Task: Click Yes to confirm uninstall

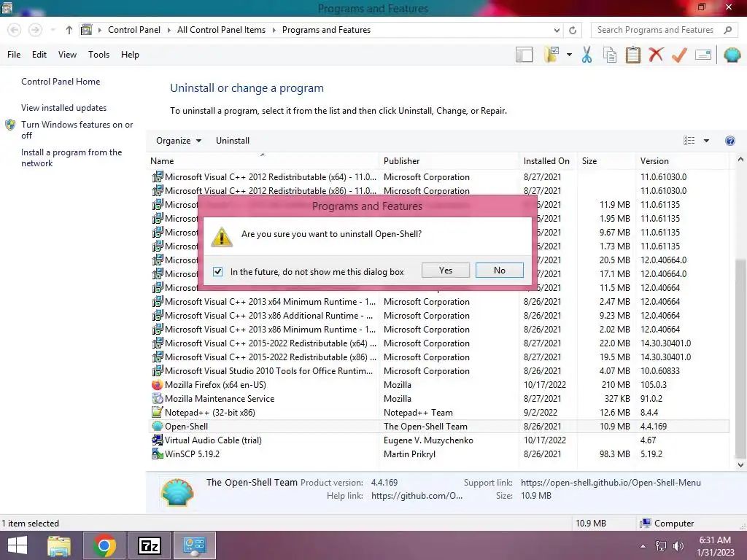Action: click(x=446, y=271)
